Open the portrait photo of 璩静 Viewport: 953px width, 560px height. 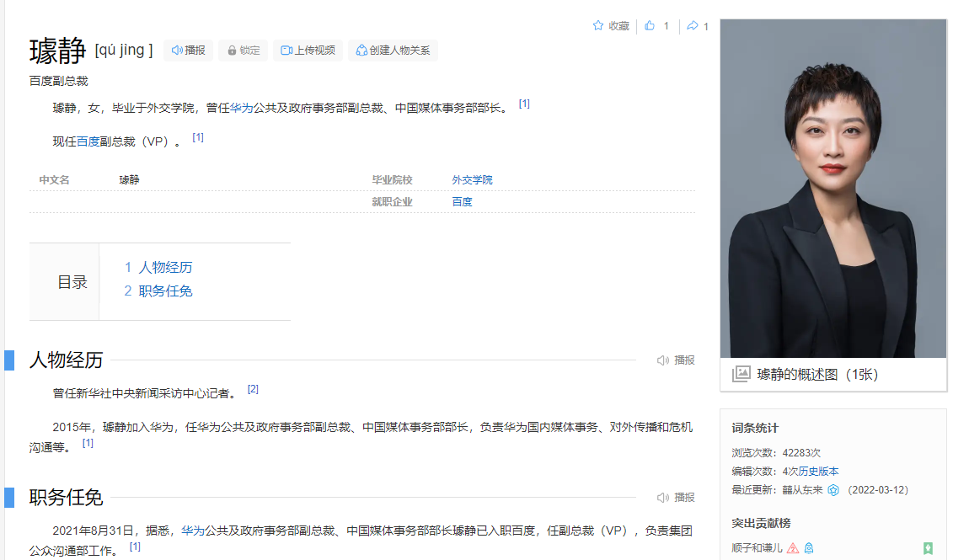(x=833, y=189)
